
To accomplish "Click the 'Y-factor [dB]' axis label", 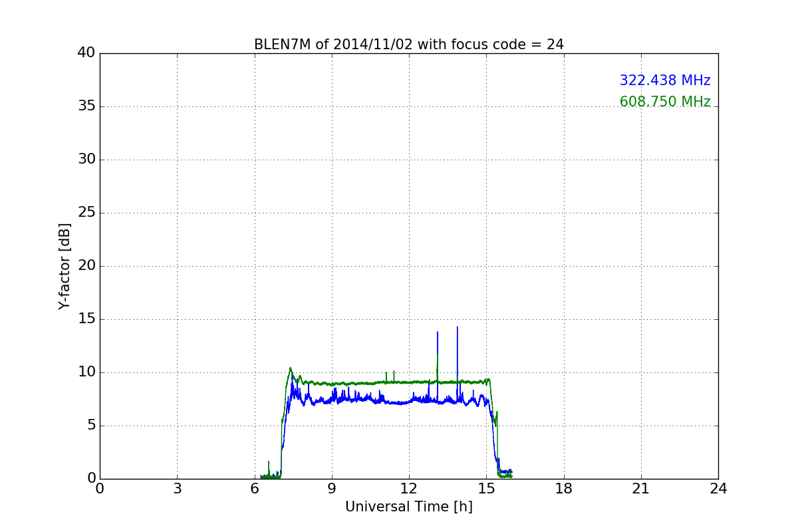I will coord(65,266).
